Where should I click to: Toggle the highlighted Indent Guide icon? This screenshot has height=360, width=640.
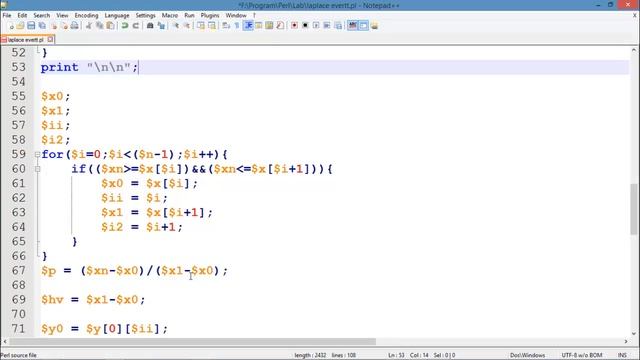(248, 26)
